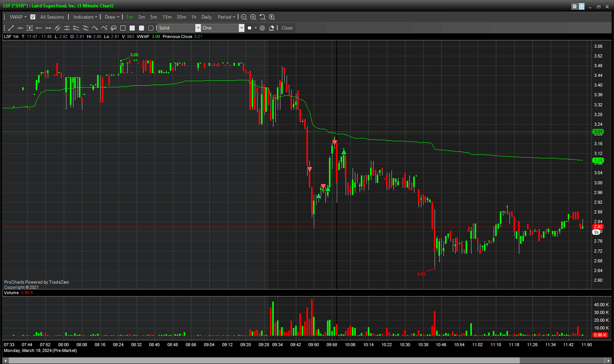Click the 40.00 K volume axis label

click(x=601, y=305)
